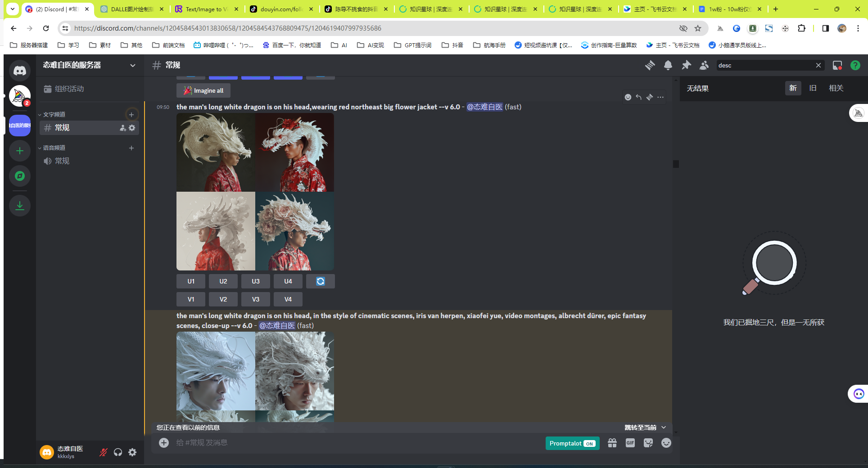The image size is (868, 468).
Task: Open the server name dropdown menu
Action: pyautogui.click(x=89, y=65)
